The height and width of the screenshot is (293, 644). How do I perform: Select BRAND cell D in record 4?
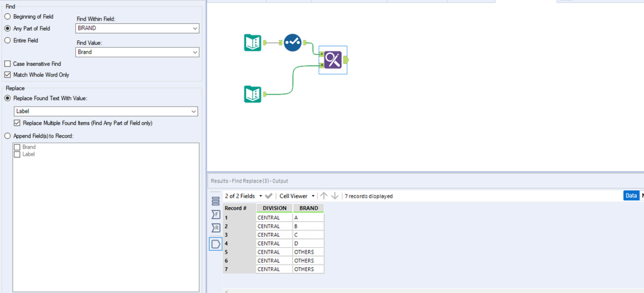pyautogui.click(x=308, y=243)
